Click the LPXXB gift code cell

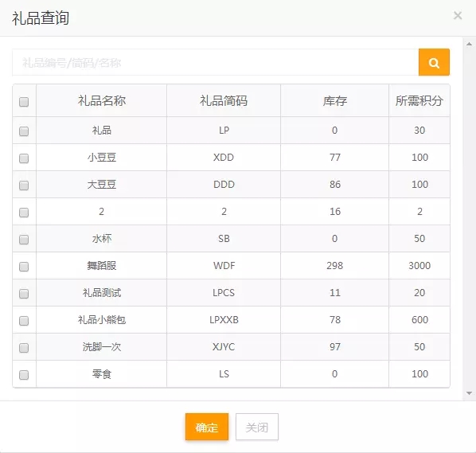pyautogui.click(x=224, y=320)
